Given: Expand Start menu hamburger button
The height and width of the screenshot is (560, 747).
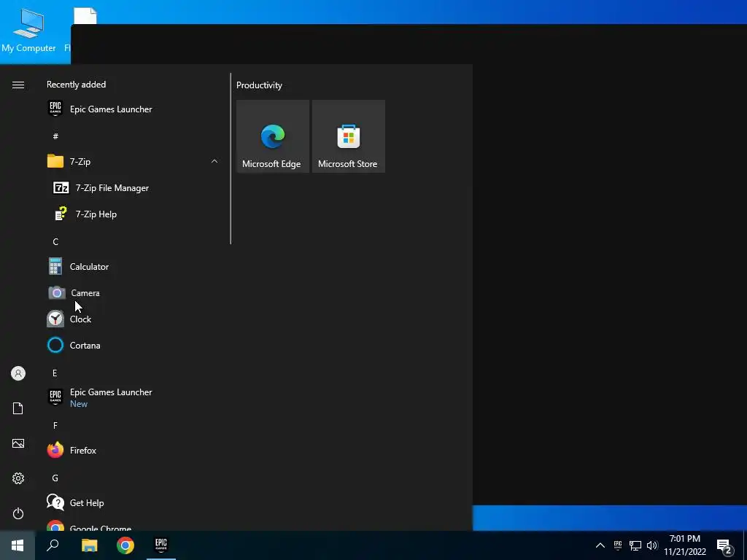Looking at the screenshot, I should pos(18,85).
